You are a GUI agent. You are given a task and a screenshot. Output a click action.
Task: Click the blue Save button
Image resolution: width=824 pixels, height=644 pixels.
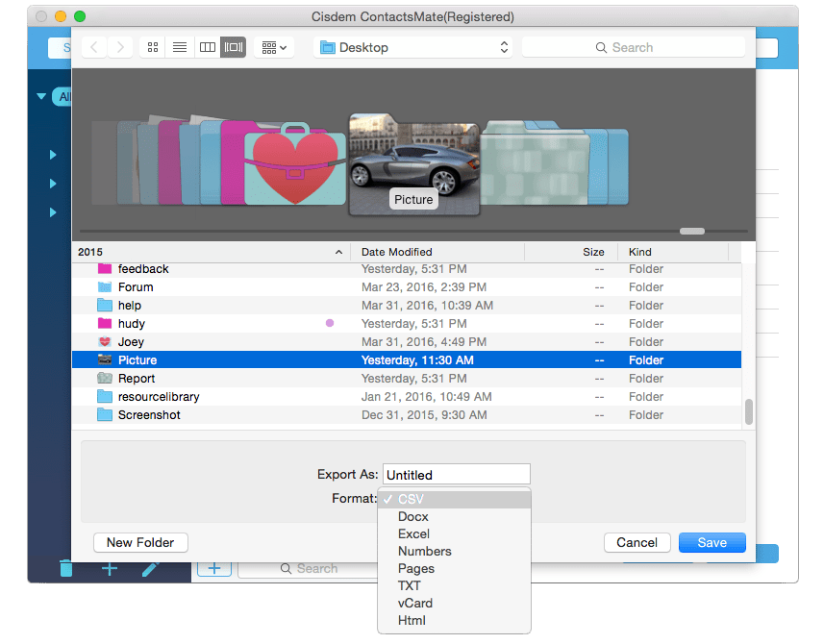[712, 543]
